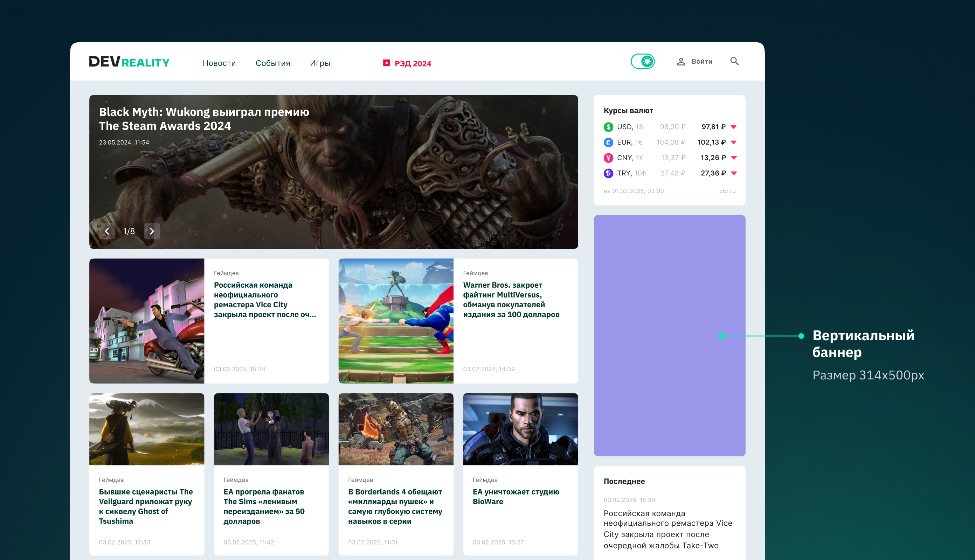Open the Игры menu item

(320, 63)
